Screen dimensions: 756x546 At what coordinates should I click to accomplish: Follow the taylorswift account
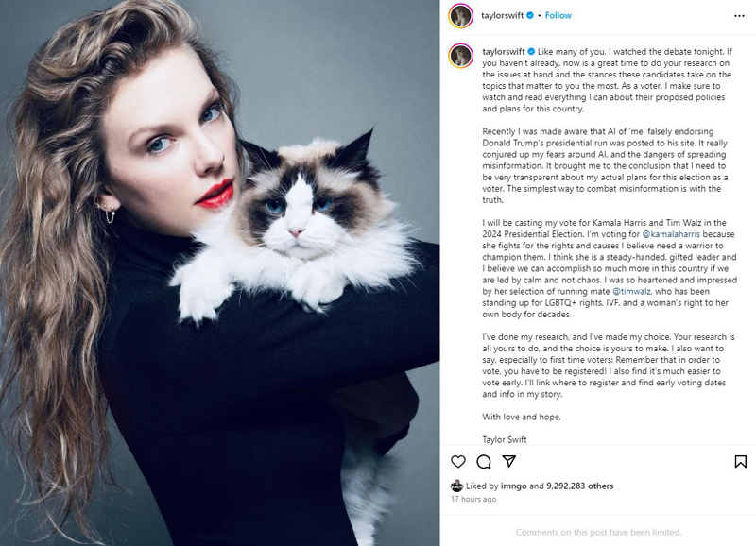[558, 15]
